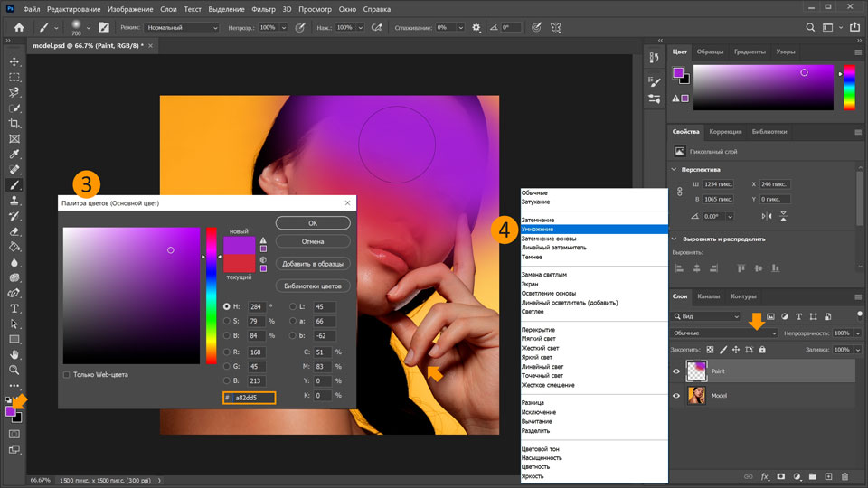Hide the Paint layer
This screenshot has width=868, height=488.
[x=676, y=371]
